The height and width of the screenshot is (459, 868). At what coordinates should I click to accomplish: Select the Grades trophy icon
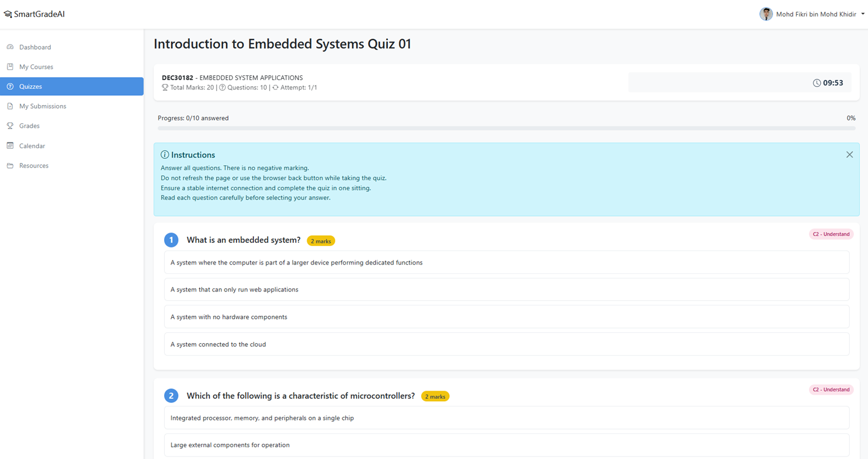10,126
